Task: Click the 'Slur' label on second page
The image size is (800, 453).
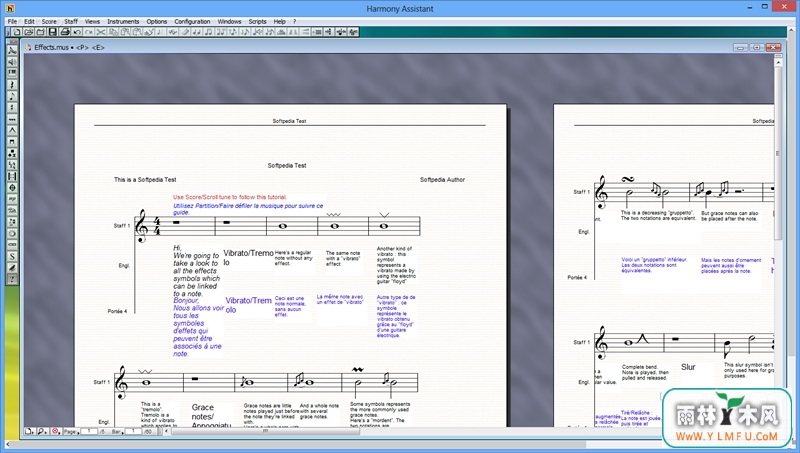Action: point(688,367)
